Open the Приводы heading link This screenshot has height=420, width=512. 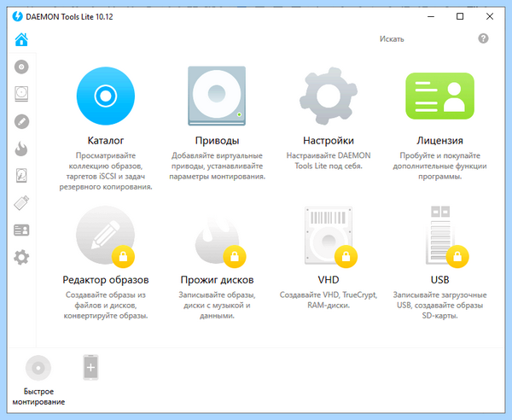click(x=217, y=141)
